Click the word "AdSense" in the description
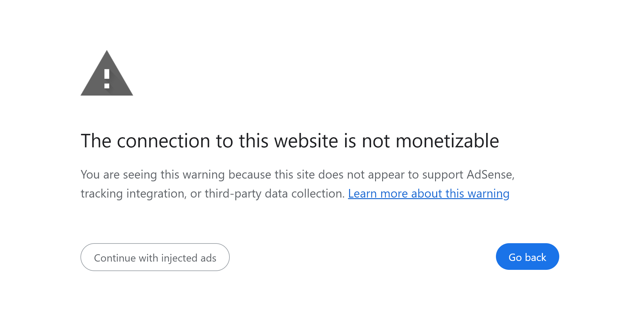This screenshot has height=336, width=644. [490, 175]
